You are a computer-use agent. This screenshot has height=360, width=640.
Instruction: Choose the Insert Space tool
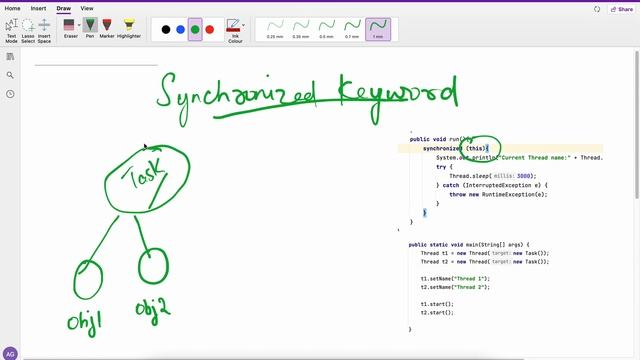[44, 31]
